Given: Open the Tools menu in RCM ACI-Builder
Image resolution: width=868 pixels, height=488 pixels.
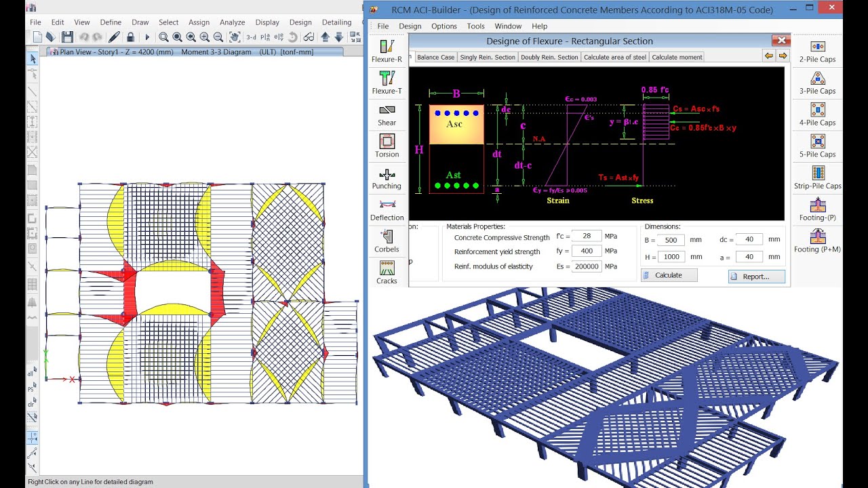Looking at the screenshot, I should coord(476,26).
